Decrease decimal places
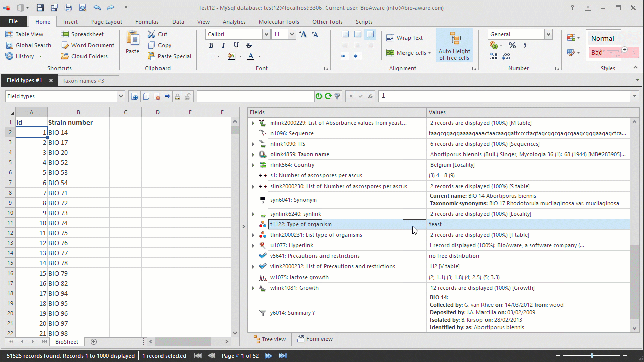Image resolution: width=644 pixels, height=362 pixels. [x=506, y=56]
